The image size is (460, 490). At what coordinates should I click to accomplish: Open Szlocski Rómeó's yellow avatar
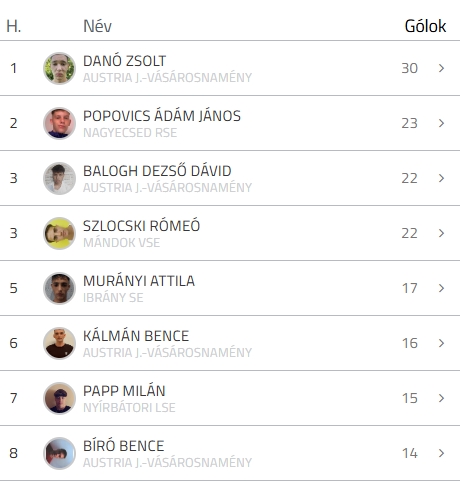coord(59,233)
